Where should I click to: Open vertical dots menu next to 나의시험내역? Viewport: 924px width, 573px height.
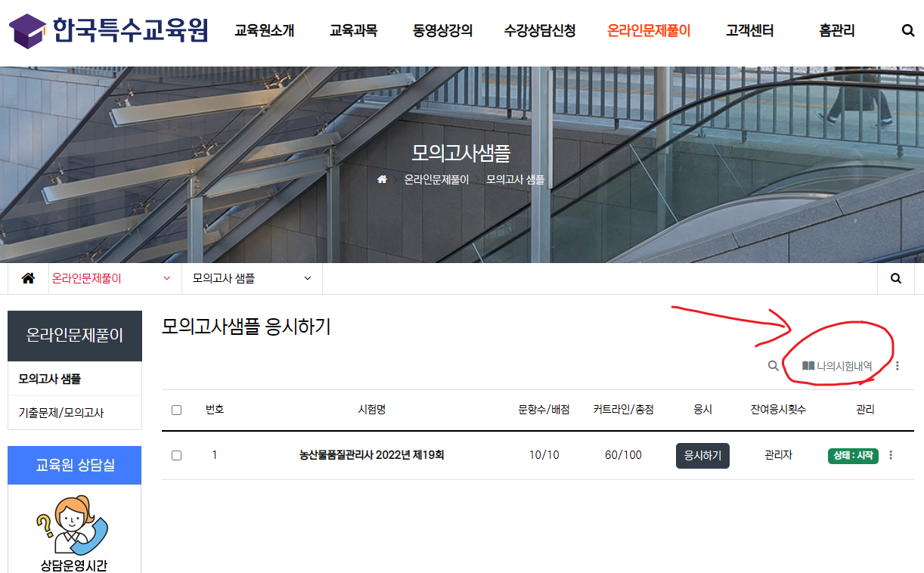point(898,366)
